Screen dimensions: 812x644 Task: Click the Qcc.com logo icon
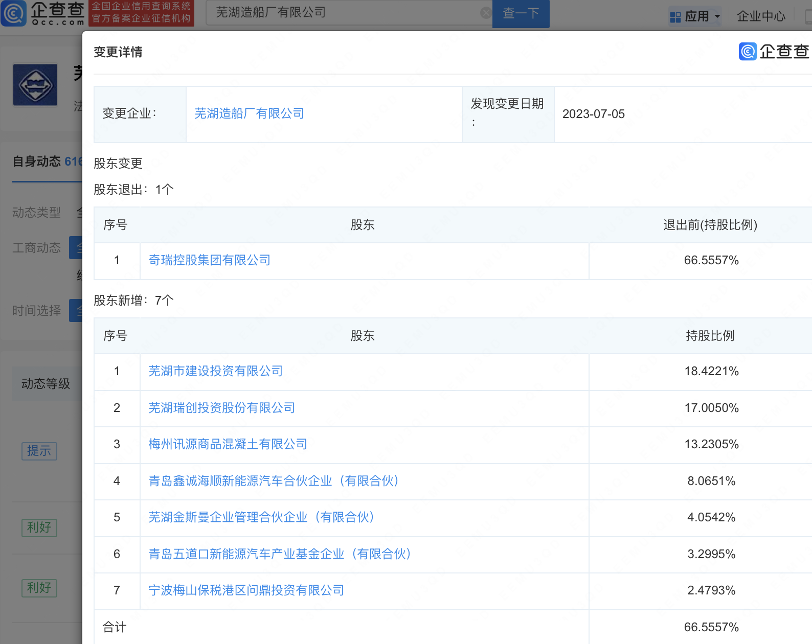[13, 13]
